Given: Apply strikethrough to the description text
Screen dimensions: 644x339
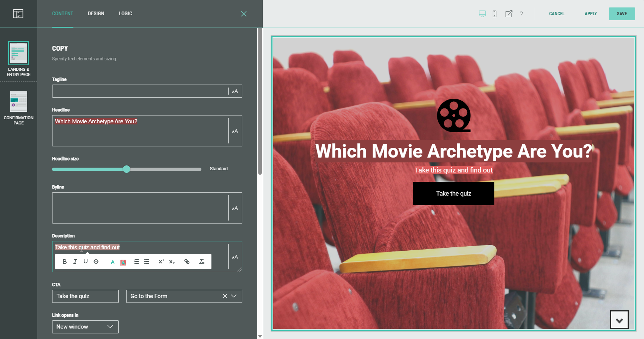Looking at the screenshot, I should pos(96,262).
